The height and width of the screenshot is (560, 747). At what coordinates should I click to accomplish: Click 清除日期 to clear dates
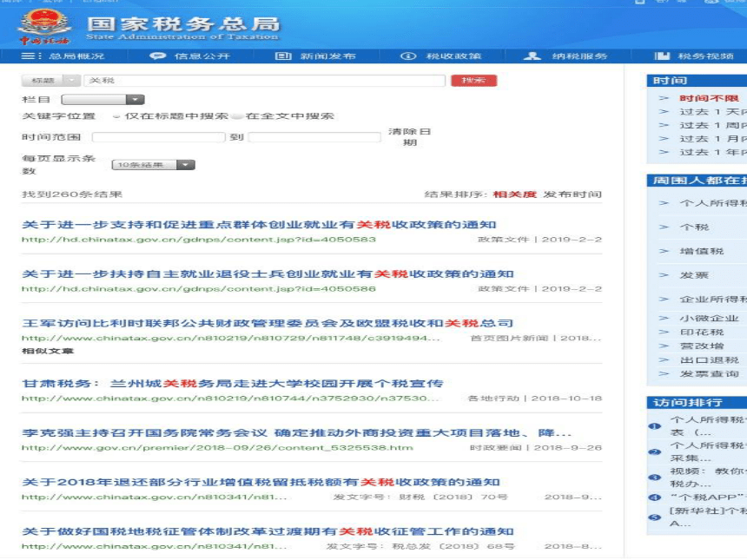pos(410,136)
